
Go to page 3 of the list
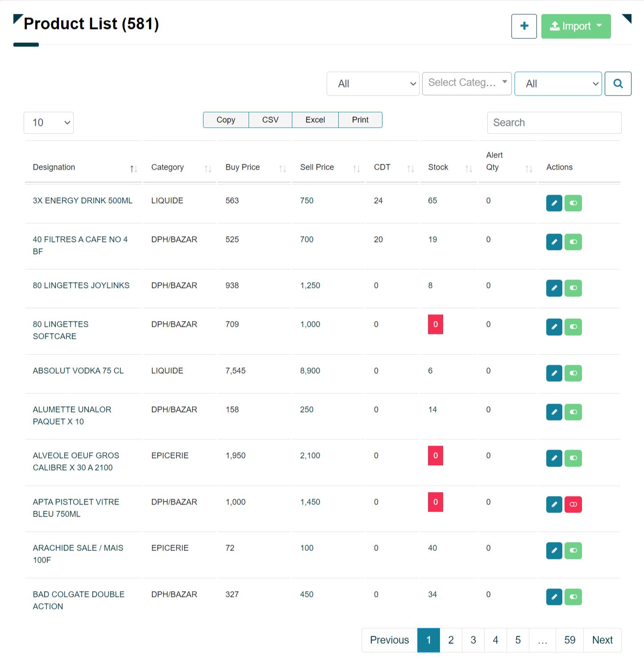pyautogui.click(x=473, y=640)
